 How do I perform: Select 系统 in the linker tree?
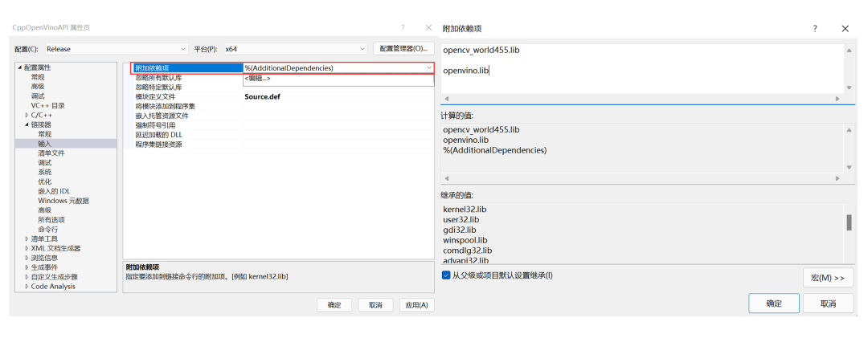point(45,172)
